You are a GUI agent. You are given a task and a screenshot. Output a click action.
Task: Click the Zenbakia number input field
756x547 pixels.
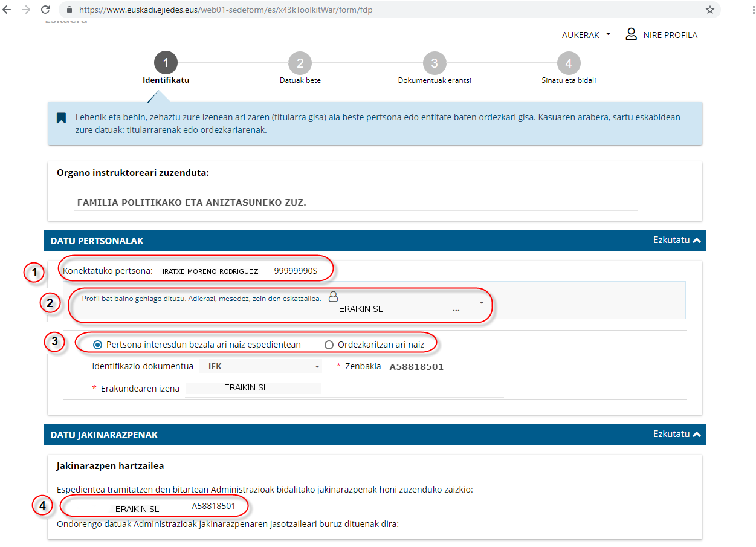coord(458,366)
